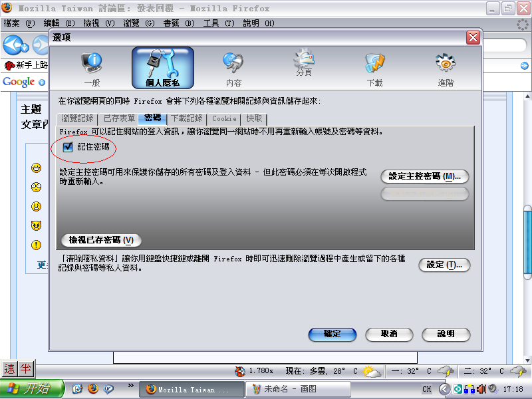Click 設定主控密碼 (M)... button

click(x=425, y=176)
